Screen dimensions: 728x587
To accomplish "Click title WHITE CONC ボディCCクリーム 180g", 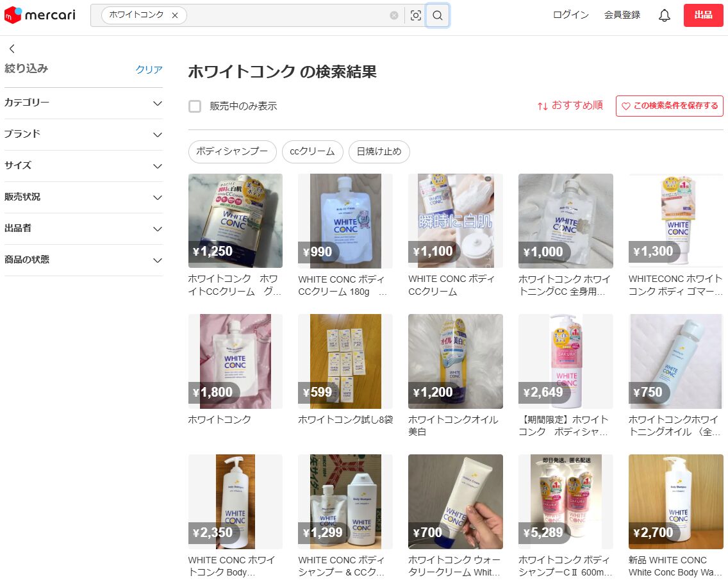I will [x=342, y=285].
